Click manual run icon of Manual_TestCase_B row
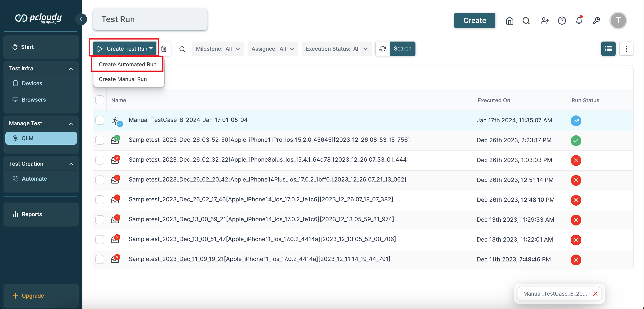Image resolution: width=644 pixels, height=309 pixels. [117, 121]
